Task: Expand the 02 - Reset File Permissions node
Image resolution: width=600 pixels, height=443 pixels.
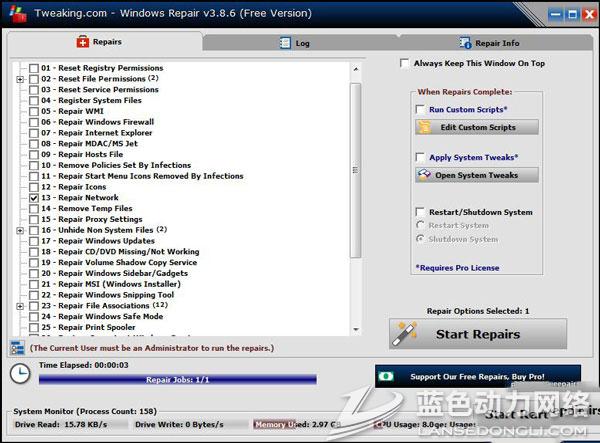Action: pyautogui.click(x=20, y=79)
